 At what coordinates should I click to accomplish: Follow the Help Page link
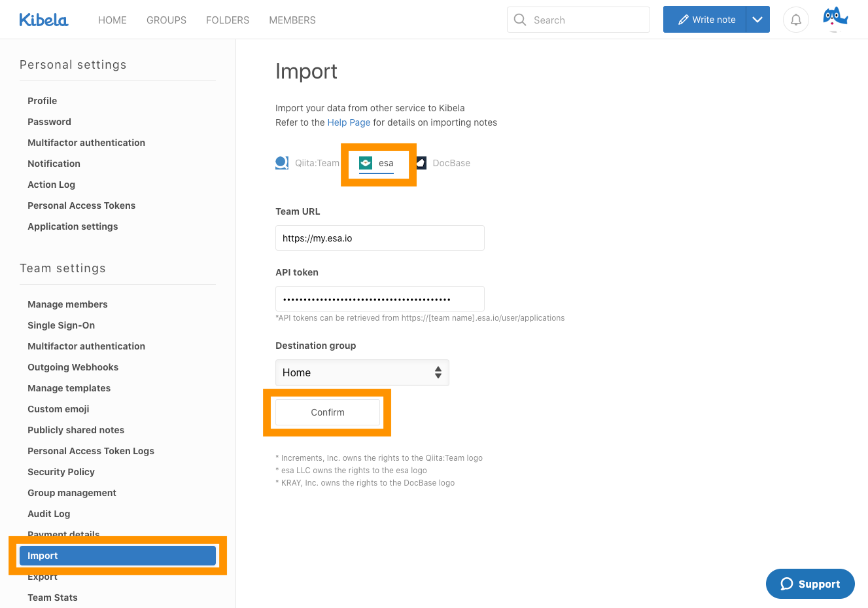click(x=349, y=122)
